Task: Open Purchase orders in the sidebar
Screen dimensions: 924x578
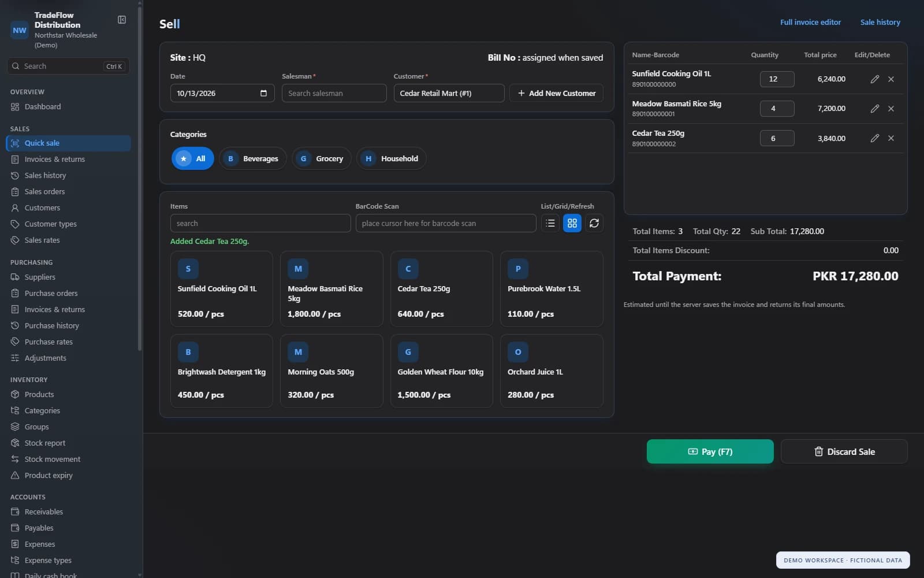Action: [x=68, y=293]
